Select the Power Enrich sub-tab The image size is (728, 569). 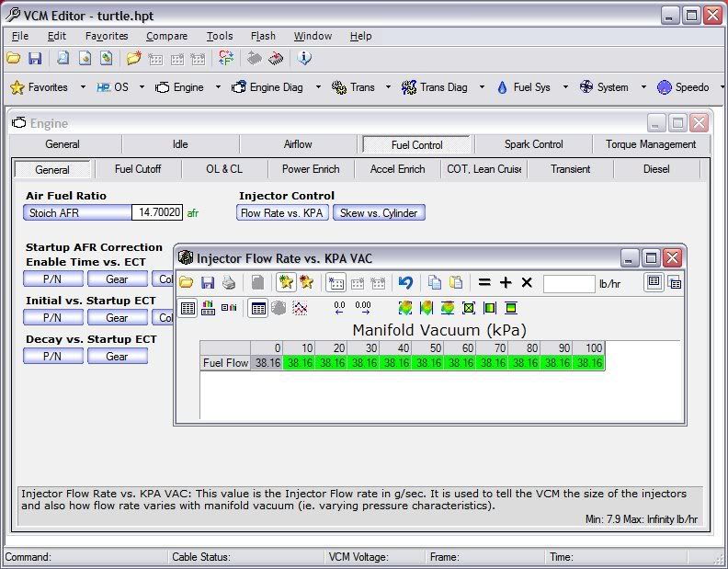click(x=311, y=169)
